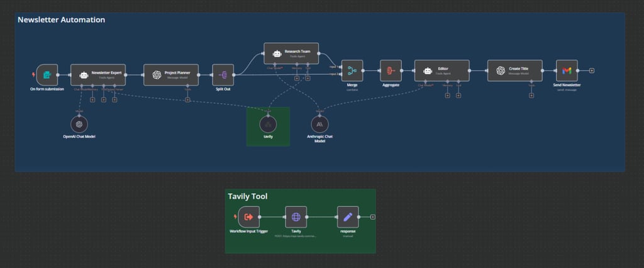Select the response edit node
Viewport: 644px width, 268px height.
point(348,217)
